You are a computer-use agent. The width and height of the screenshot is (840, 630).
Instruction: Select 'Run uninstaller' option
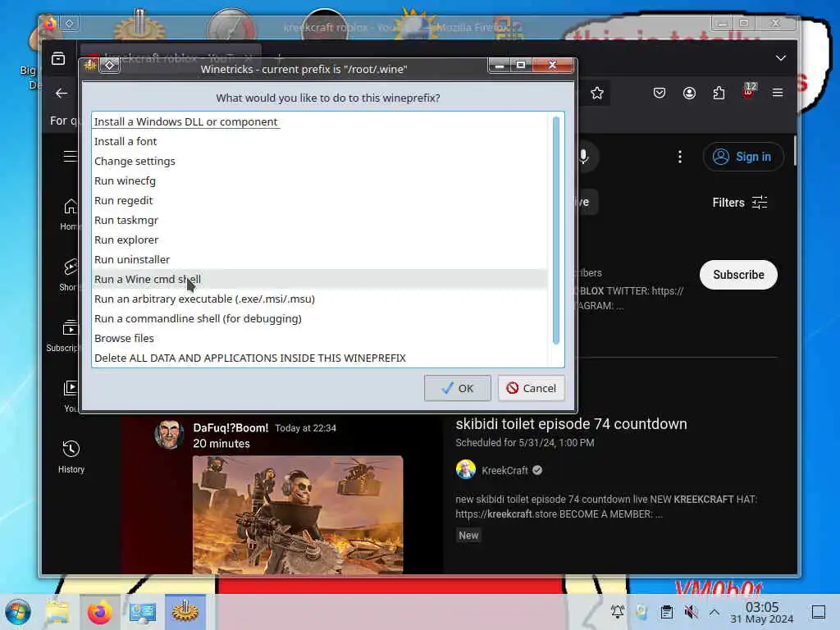tap(320, 260)
